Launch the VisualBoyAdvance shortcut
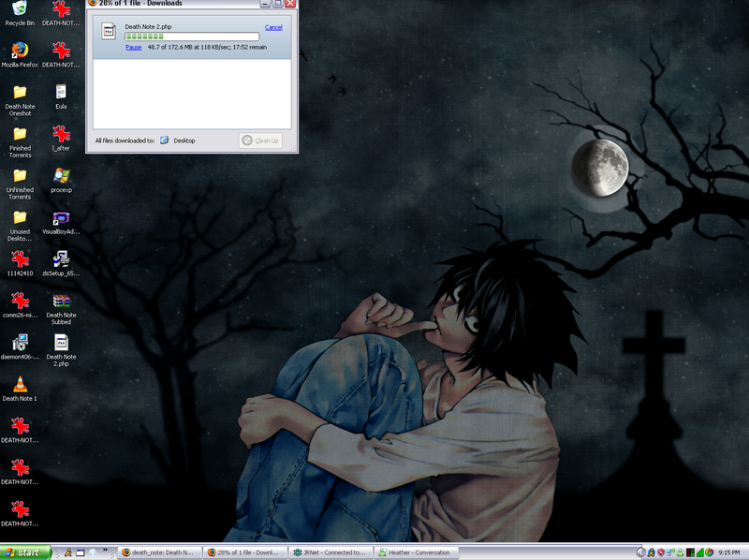This screenshot has height=560, width=749. 61,222
